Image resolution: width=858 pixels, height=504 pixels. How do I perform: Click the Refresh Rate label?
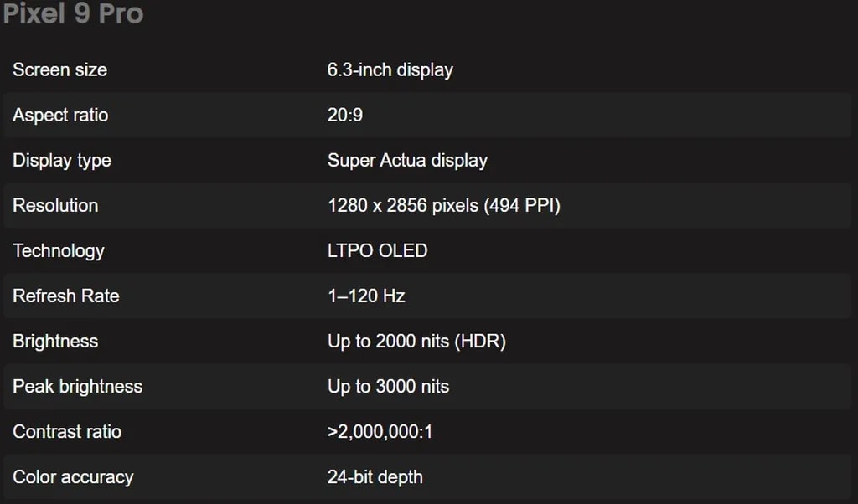coord(66,296)
